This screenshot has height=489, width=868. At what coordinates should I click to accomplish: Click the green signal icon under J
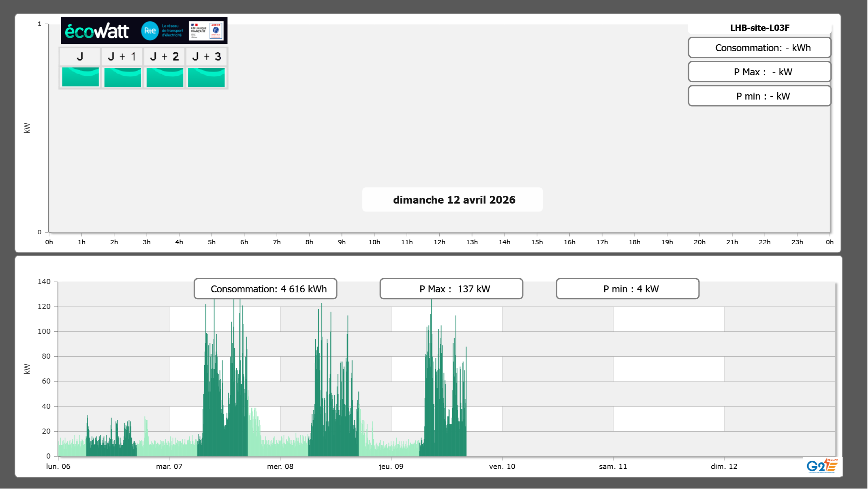[x=81, y=77]
